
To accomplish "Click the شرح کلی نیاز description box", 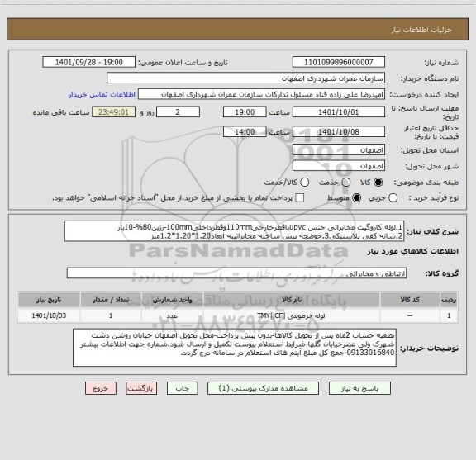I will click(x=235, y=231).
